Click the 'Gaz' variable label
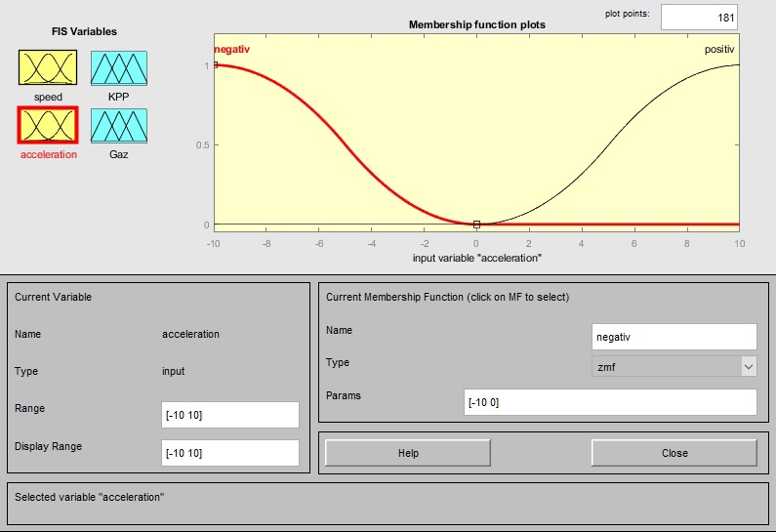This screenshot has height=532, width=776. click(x=119, y=154)
